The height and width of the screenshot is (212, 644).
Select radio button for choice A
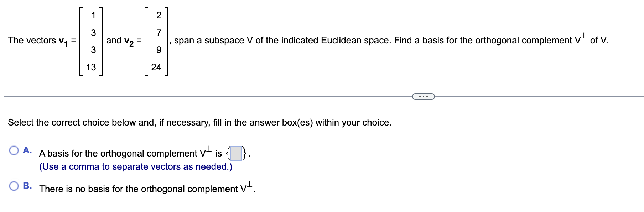tap(13, 151)
